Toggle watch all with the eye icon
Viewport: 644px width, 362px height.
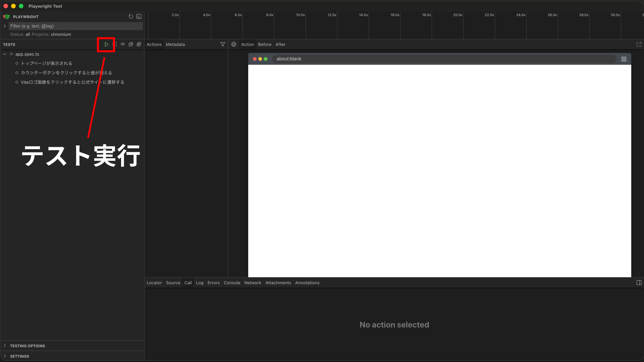pos(123,44)
